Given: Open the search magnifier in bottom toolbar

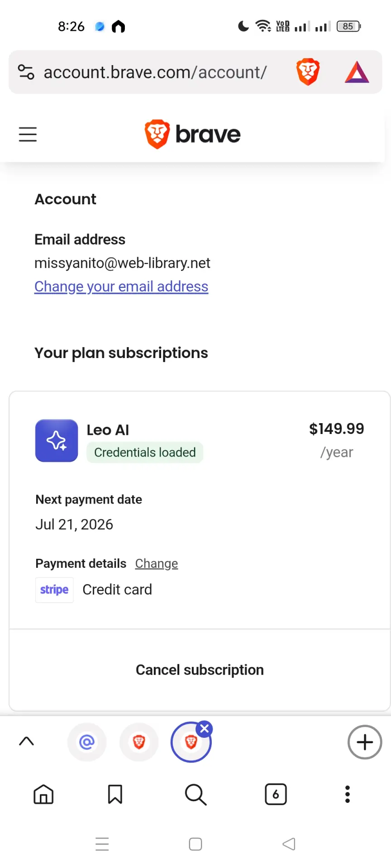Looking at the screenshot, I should (x=195, y=794).
